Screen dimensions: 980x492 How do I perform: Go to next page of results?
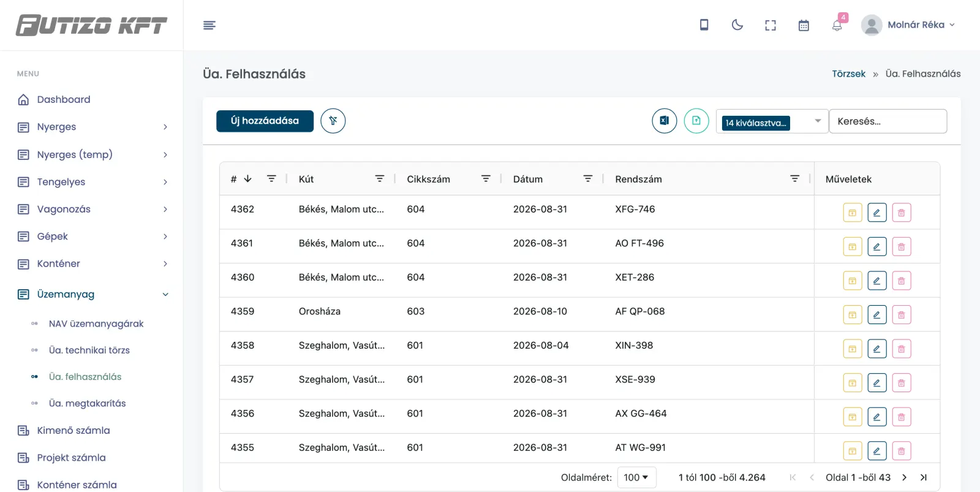click(x=904, y=477)
